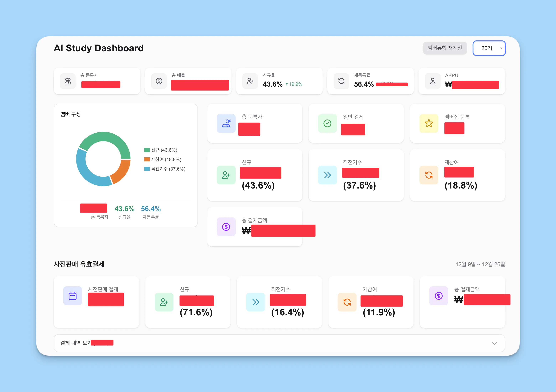Click the 사전판매 결제 calendar icon

click(72, 296)
